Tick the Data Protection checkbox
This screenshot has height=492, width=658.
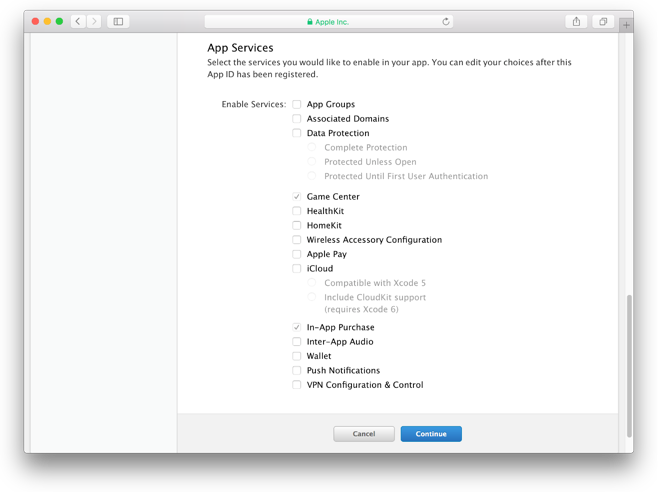click(297, 133)
